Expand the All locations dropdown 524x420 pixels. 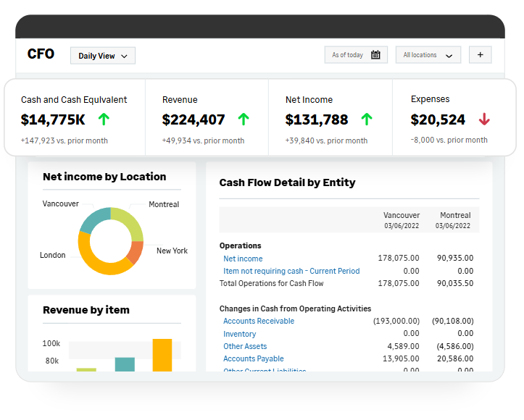point(428,55)
